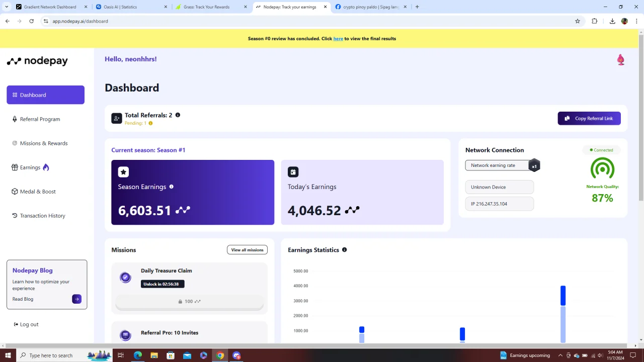Reload the current page
The width and height of the screenshot is (644, 362).
[31, 21]
